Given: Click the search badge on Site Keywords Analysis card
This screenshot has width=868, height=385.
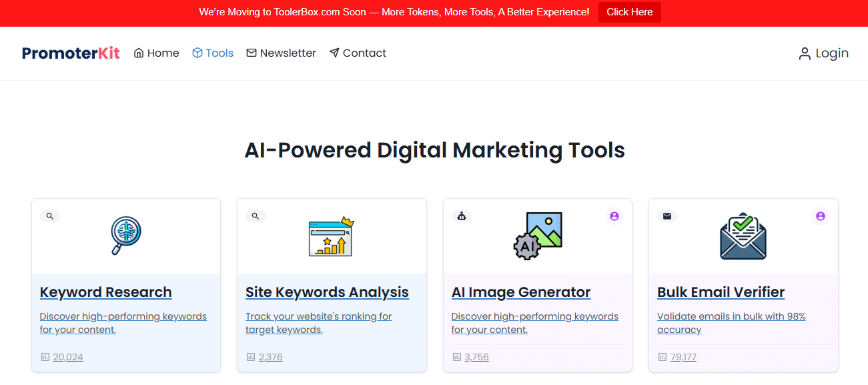Looking at the screenshot, I should (x=256, y=216).
